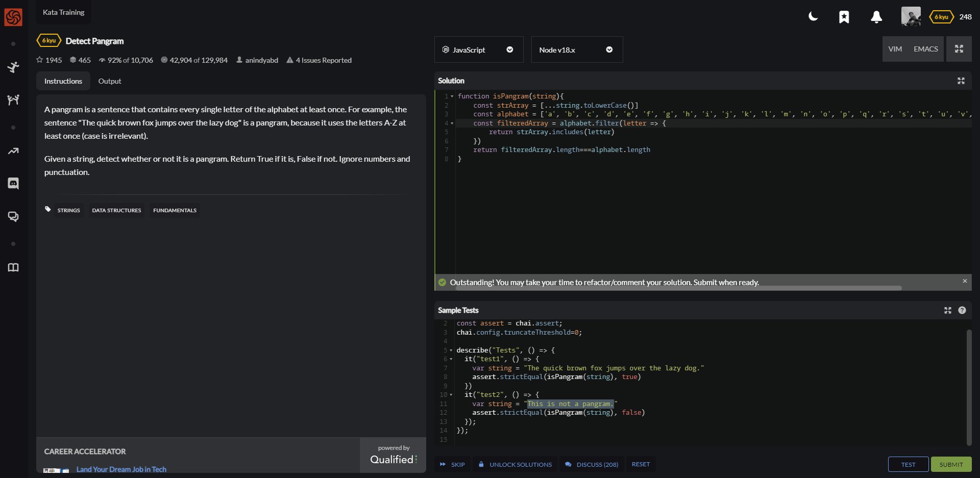Screen dimensions: 980x478
Task: Expand the Sample Tests panel
Action: point(948,310)
